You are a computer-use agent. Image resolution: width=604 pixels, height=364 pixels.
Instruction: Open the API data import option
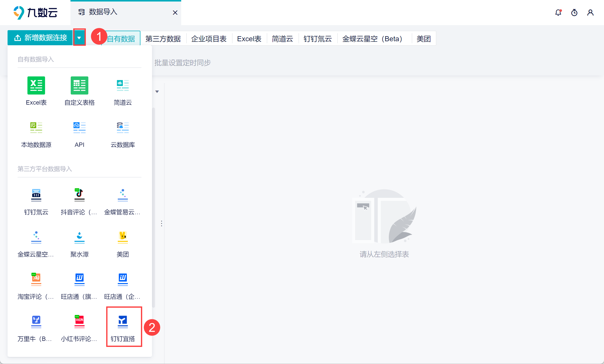[x=79, y=128]
